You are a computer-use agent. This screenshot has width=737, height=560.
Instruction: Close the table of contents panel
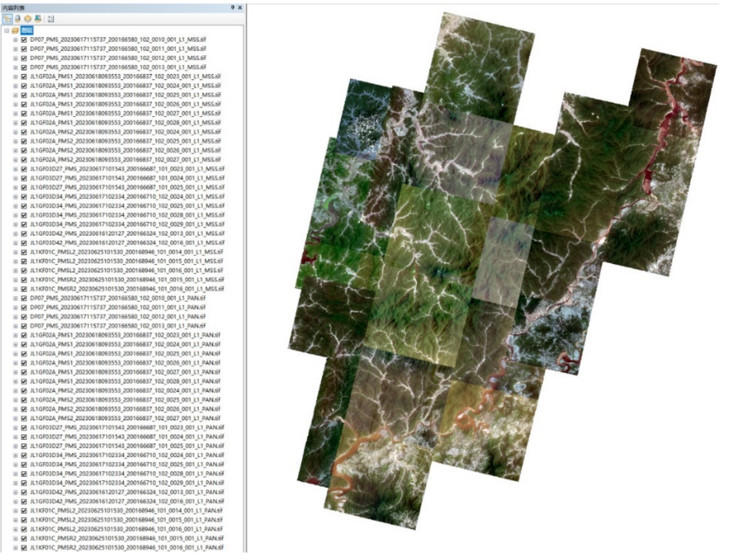point(240,8)
